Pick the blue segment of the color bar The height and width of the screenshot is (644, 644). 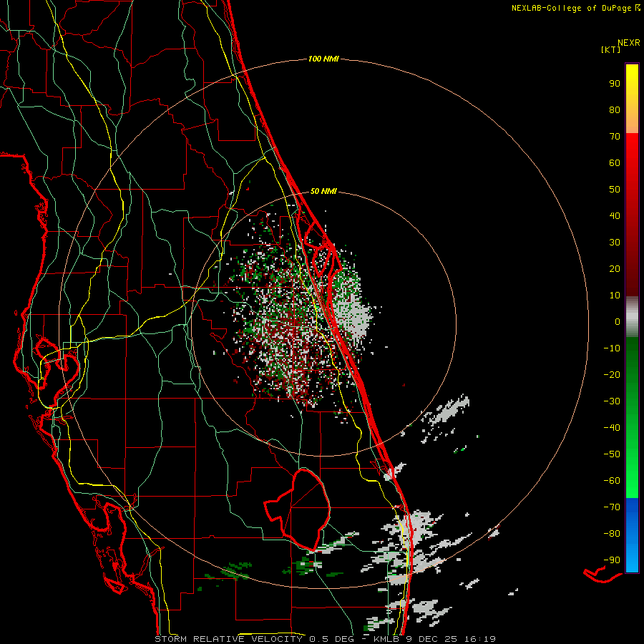[632, 535]
